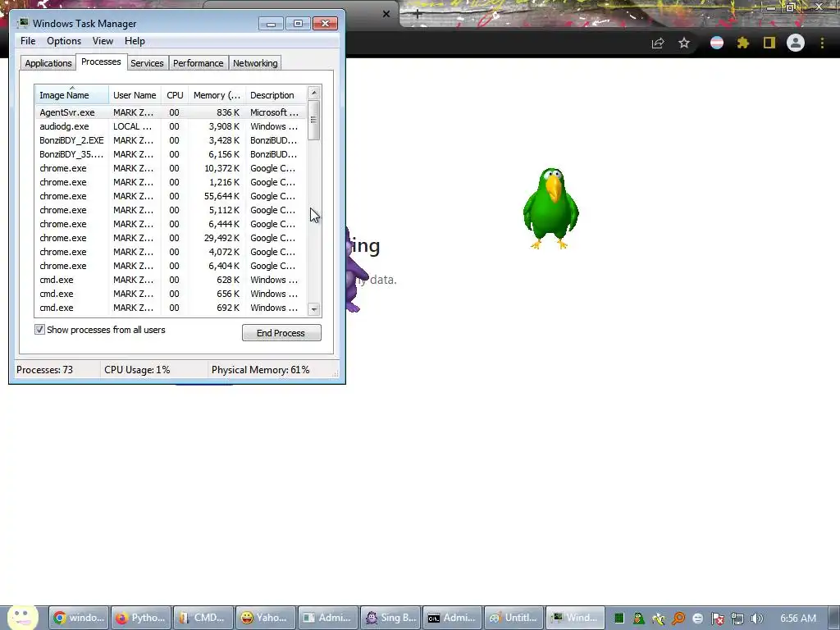Switch to the 'Sing B...' taskbar button
The image size is (840, 630).
(x=390, y=618)
